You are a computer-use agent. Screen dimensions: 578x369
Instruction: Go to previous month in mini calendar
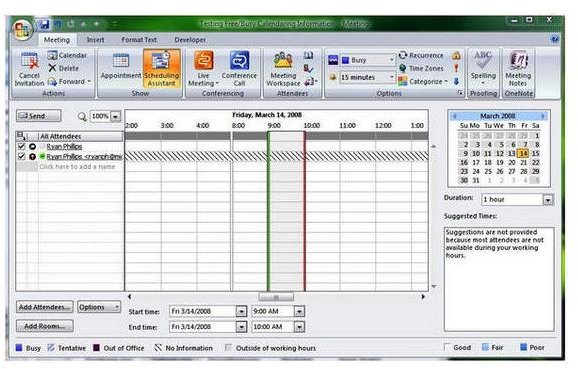(454, 116)
